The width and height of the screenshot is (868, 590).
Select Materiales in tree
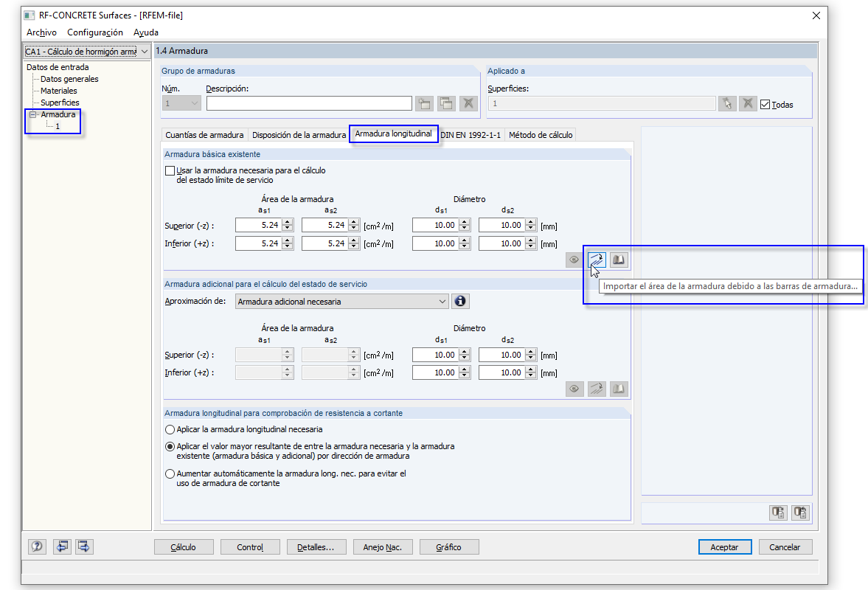(x=59, y=91)
